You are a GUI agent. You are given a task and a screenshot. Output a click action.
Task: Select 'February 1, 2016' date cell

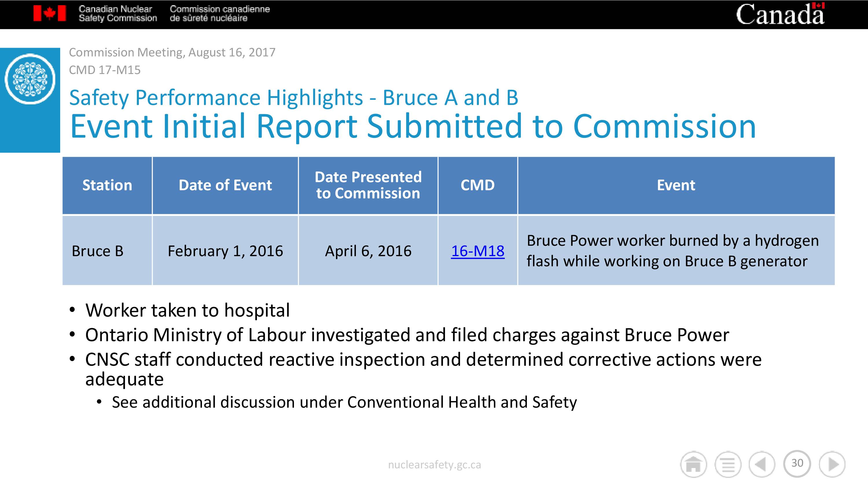point(225,251)
